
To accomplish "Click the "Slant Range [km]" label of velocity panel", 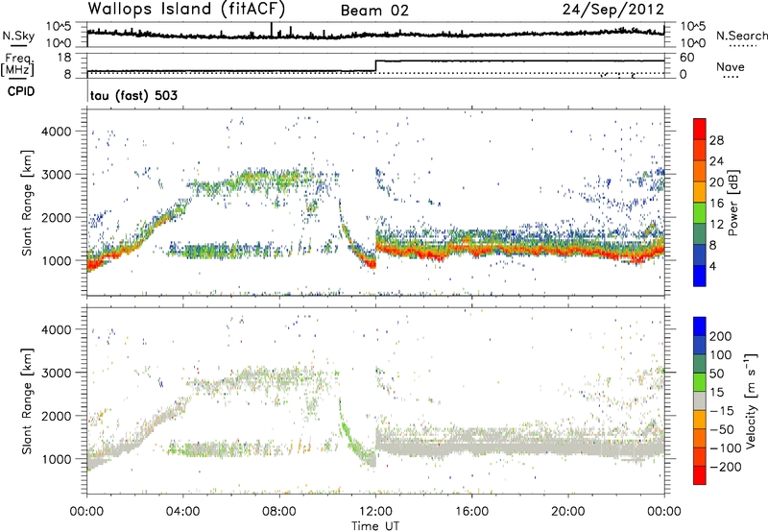I will tap(27, 400).
